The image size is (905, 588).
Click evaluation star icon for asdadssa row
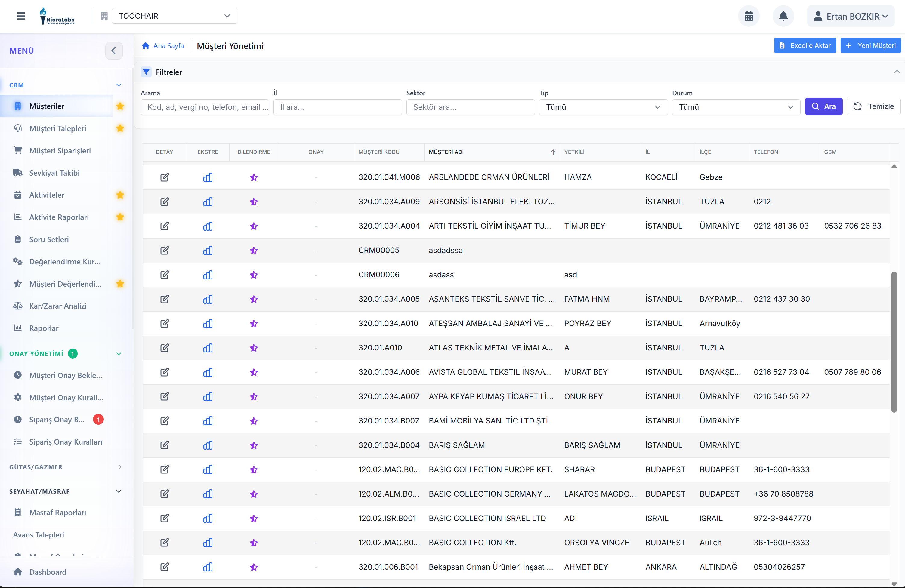coord(254,251)
